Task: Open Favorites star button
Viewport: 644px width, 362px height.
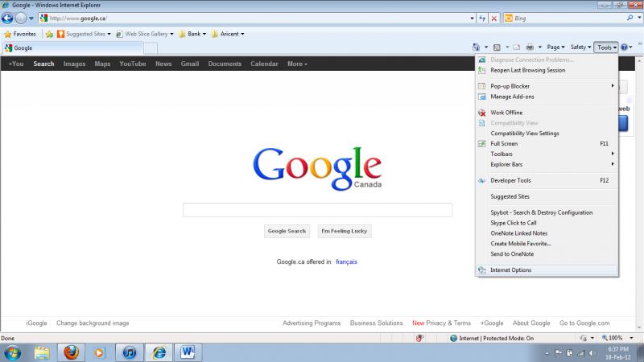Action: tap(19, 34)
